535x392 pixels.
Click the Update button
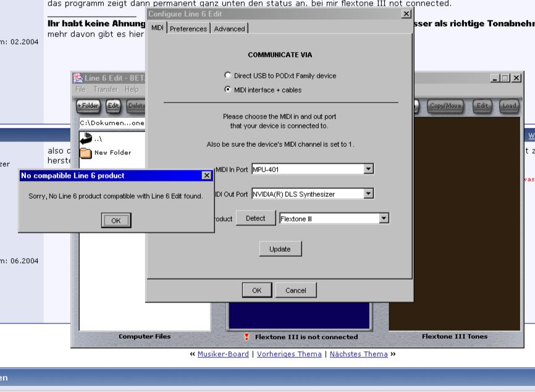pyautogui.click(x=280, y=249)
